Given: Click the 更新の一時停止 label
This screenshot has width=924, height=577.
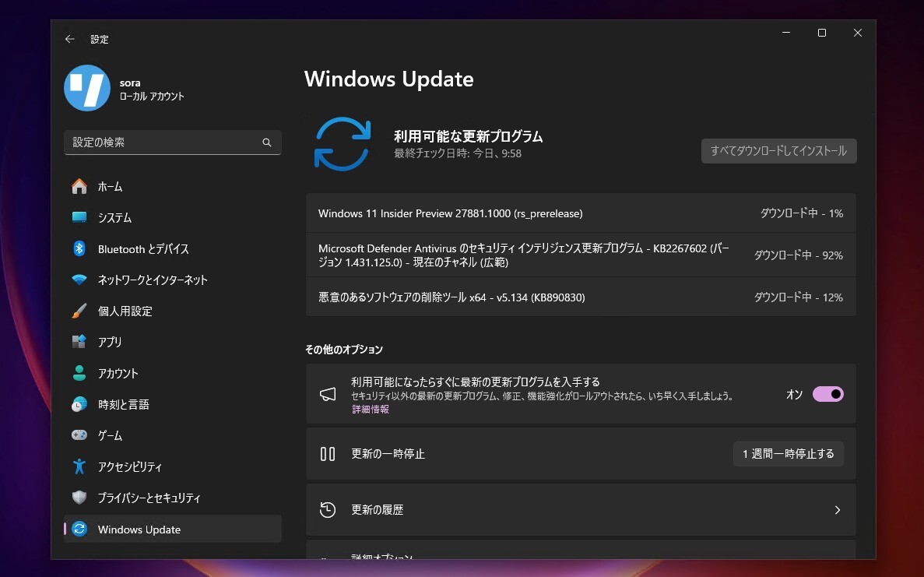Looking at the screenshot, I should pyautogui.click(x=388, y=454).
